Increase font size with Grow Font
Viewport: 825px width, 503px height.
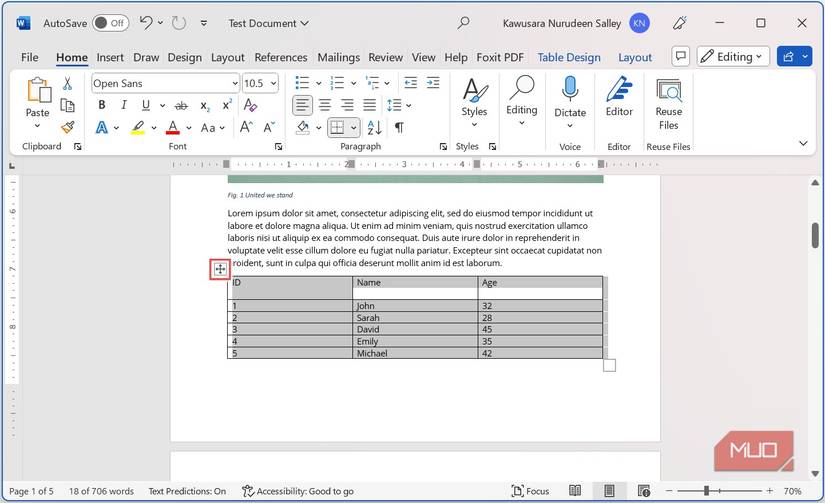click(x=246, y=127)
